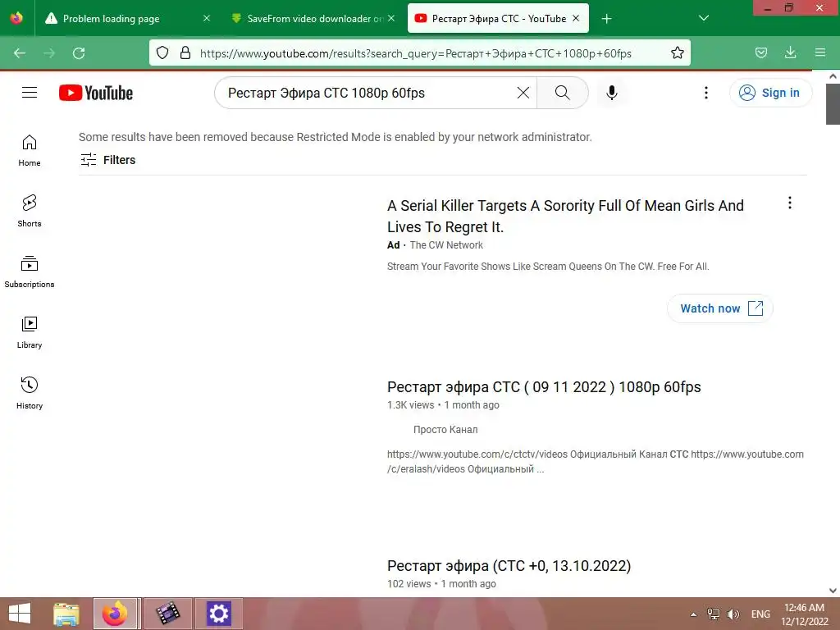Screen dimensions: 840x630
Task: Close the YouTube tab
Action: [576, 18]
